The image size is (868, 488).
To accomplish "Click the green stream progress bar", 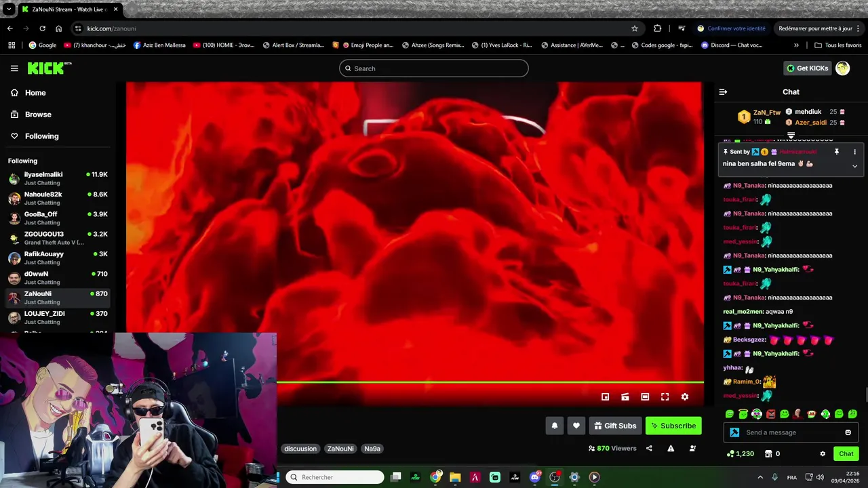I will point(490,382).
